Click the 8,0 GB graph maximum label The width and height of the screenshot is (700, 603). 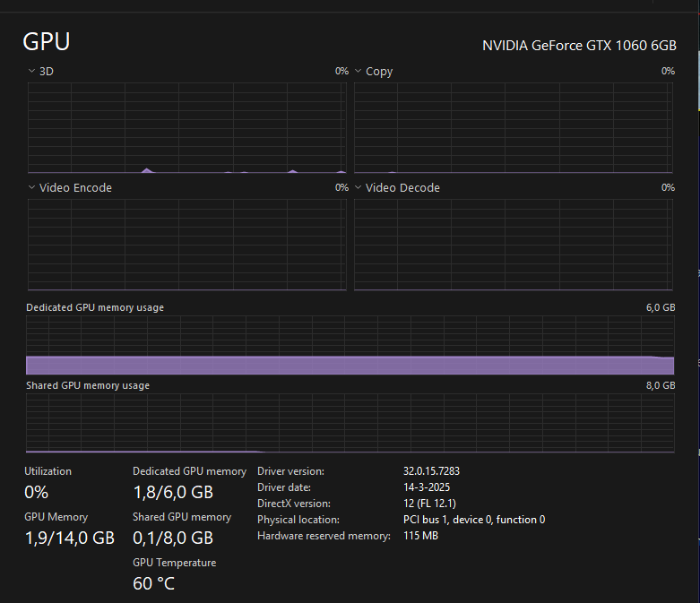click(661, 385)
